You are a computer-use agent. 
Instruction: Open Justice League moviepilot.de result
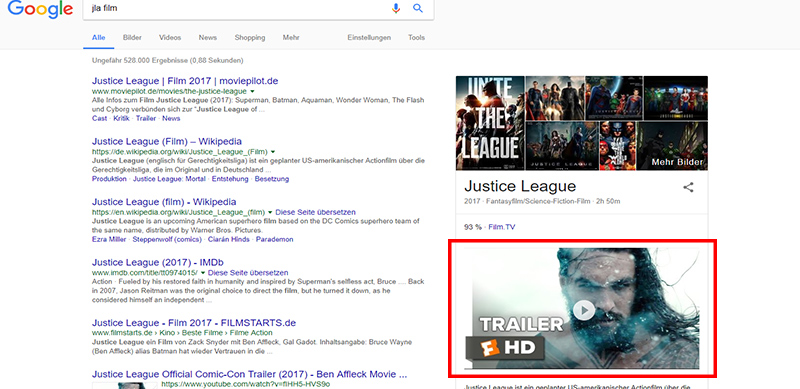(185, 81)
